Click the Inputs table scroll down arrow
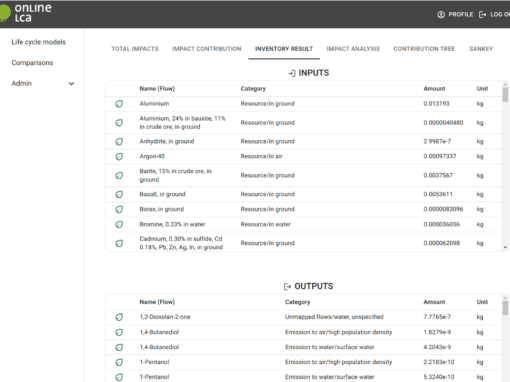Viewport: 510px width, 382px height. click(505, 247)
